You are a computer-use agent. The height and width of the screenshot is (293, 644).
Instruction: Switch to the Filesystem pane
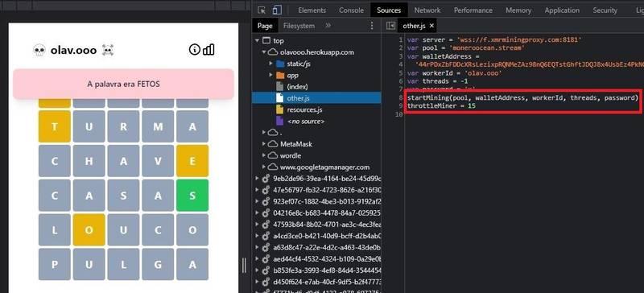click(299, 26)
